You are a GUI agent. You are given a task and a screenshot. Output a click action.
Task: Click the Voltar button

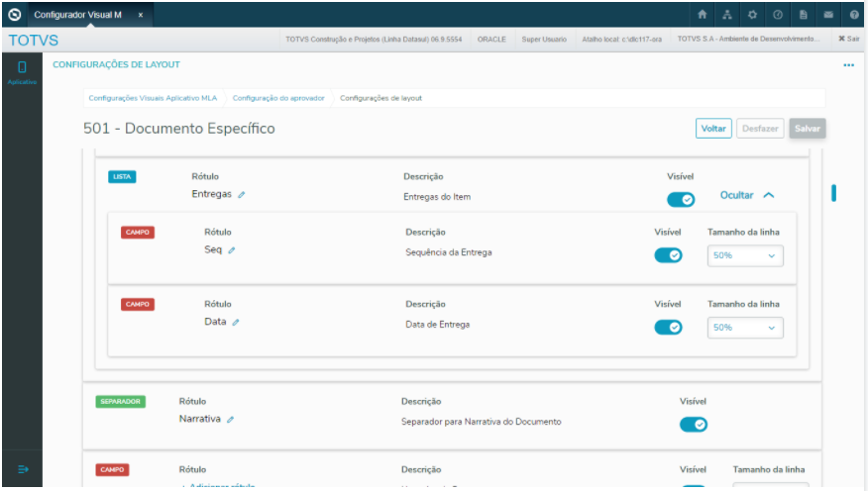(x=713, y=129)
